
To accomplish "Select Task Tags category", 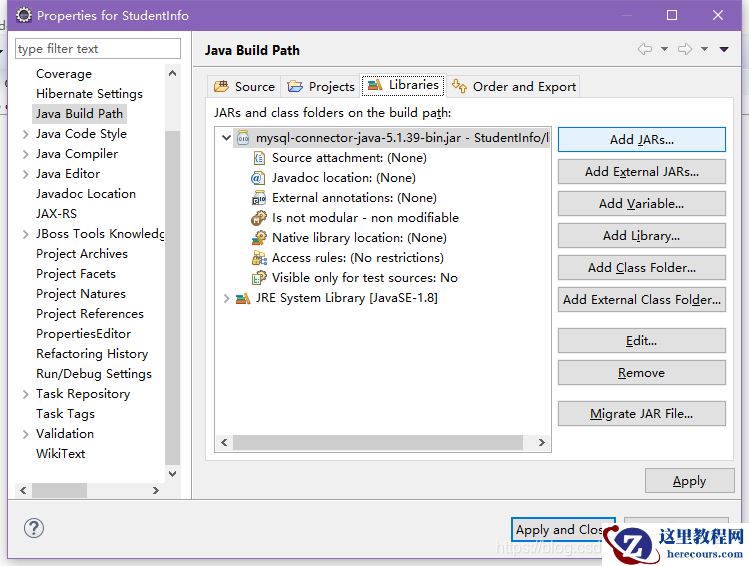I will (x=65, y=414).
